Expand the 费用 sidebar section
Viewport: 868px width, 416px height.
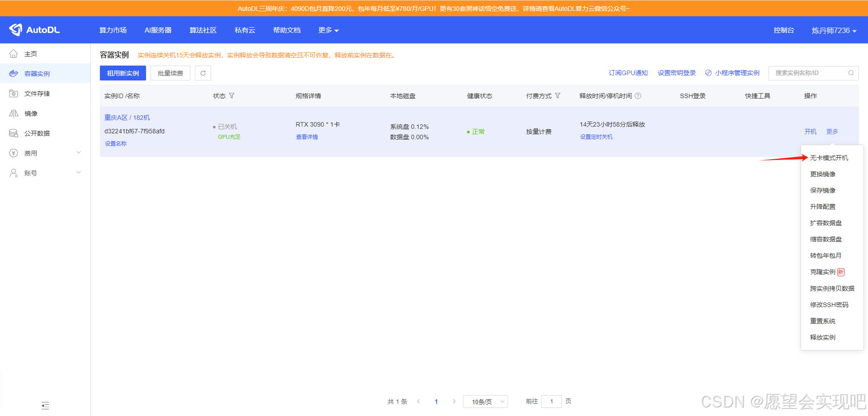(79, 153)
